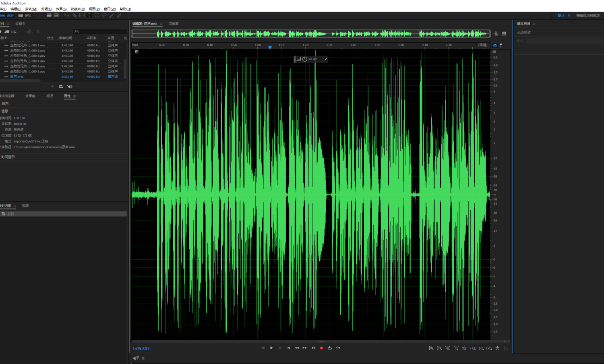Viewport: 604px width, 364px height.
Task: Click the import file icon in the files panel
Action: [x=7, y=31]
